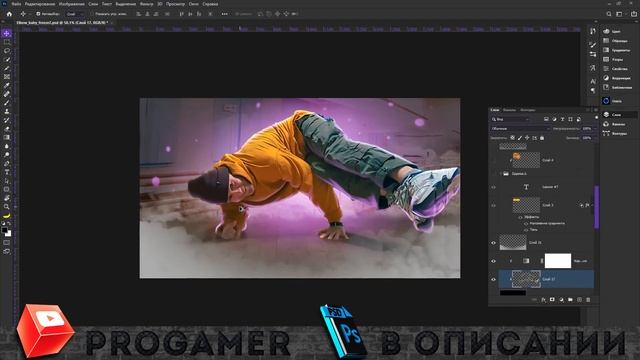Image resolution: width=640 pixels, height=360 pixels.
Task: Click the foreground color swatch
Action: tap(4, 230)
